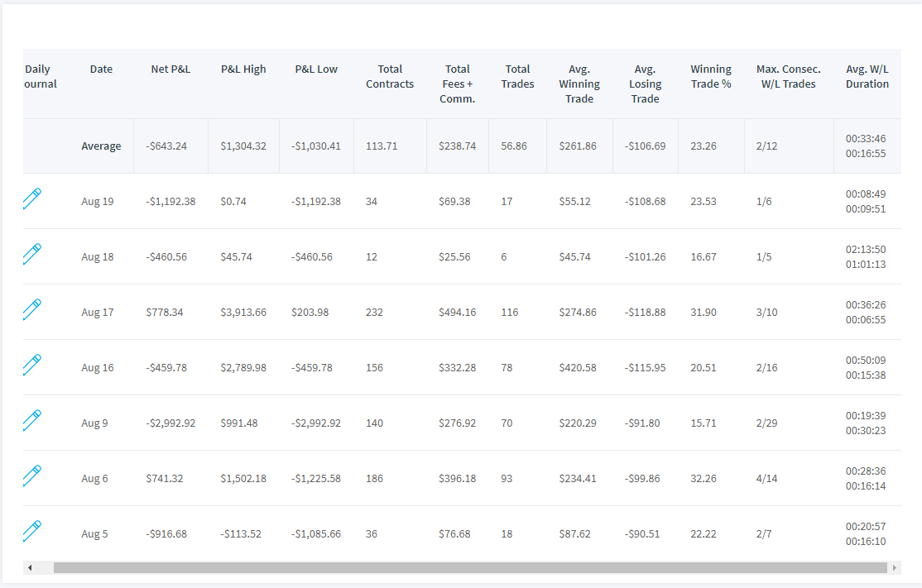Click the scrollbar left arrow
The height and width of the screenshot is (588, 922).
pos(30,567)
